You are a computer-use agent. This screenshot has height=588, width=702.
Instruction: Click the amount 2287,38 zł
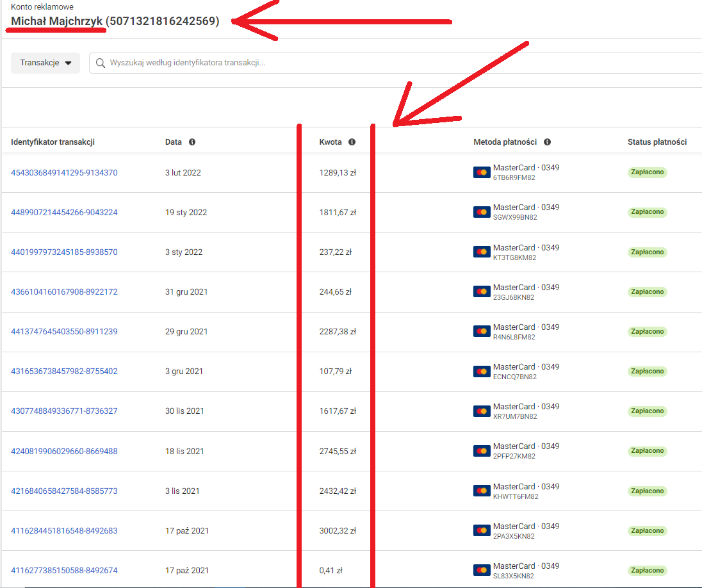(x=338, y=331)
